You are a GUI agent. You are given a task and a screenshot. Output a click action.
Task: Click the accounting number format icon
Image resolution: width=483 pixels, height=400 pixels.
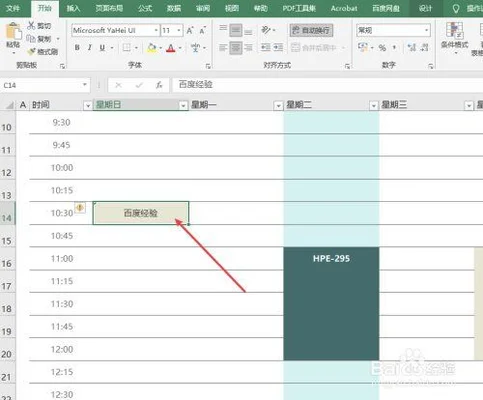click(362, 48)
